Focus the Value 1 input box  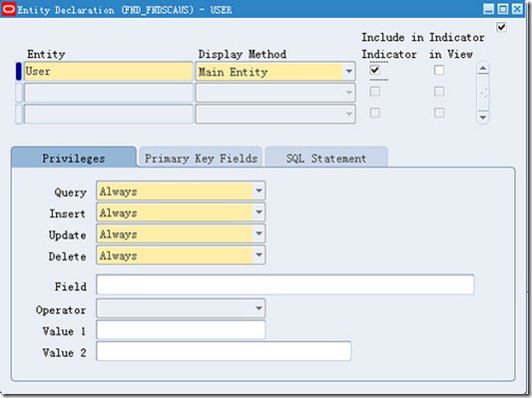pos(181,330)
